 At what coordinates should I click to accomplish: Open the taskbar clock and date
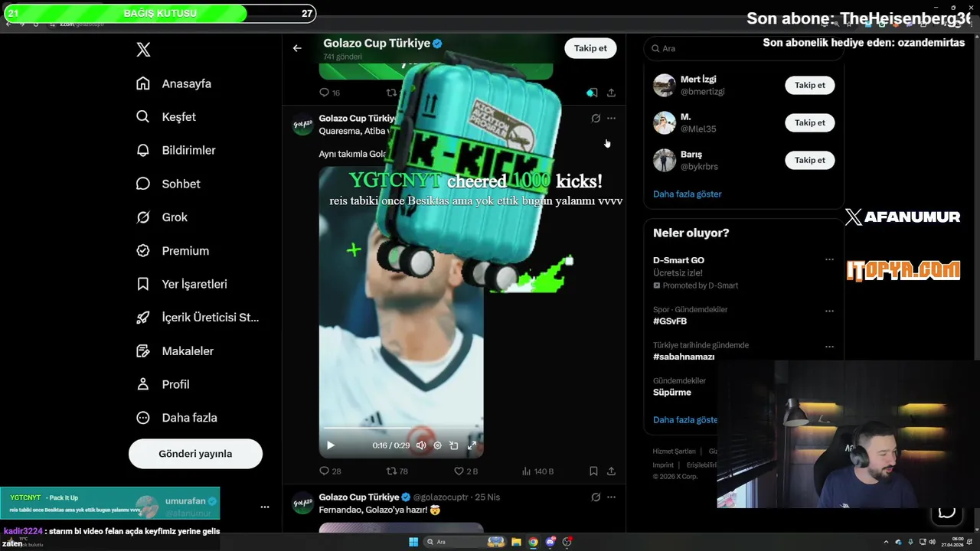[x=951, y=542]
